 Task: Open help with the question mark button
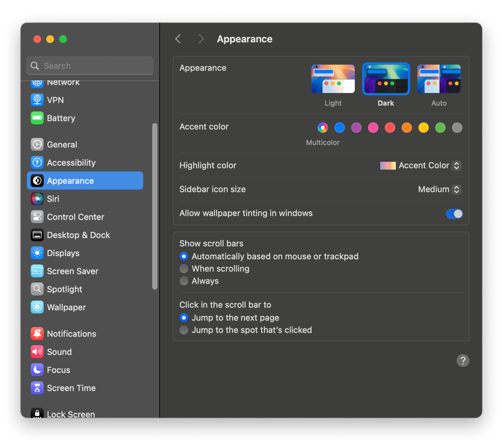[463, 361]
